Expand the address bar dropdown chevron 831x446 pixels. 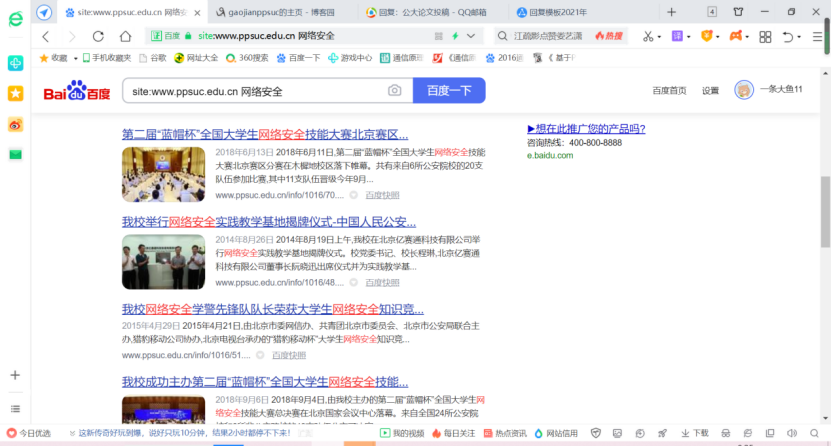[471, 36]
